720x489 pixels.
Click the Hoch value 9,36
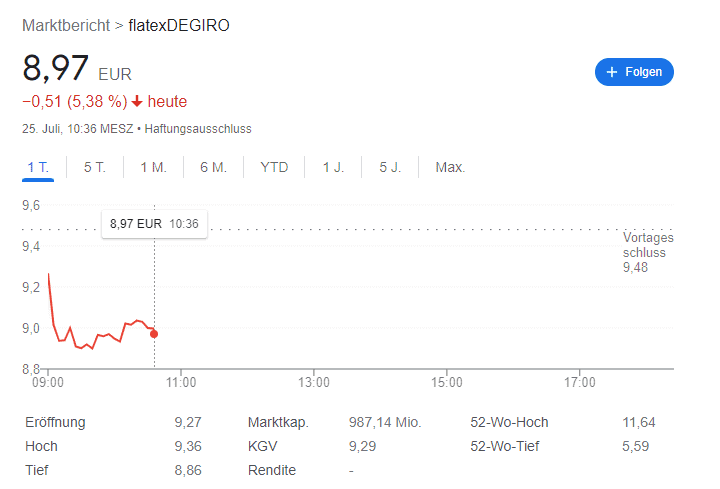click(x=188, y=446)
